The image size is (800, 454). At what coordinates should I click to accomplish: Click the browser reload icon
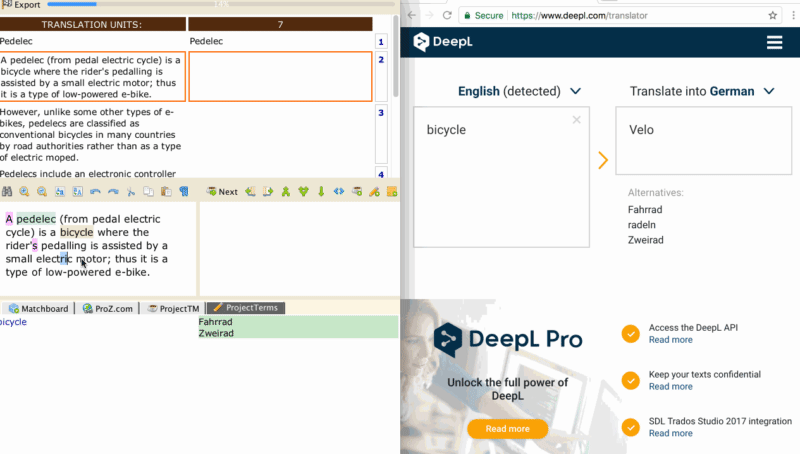[x=447, y=15]
